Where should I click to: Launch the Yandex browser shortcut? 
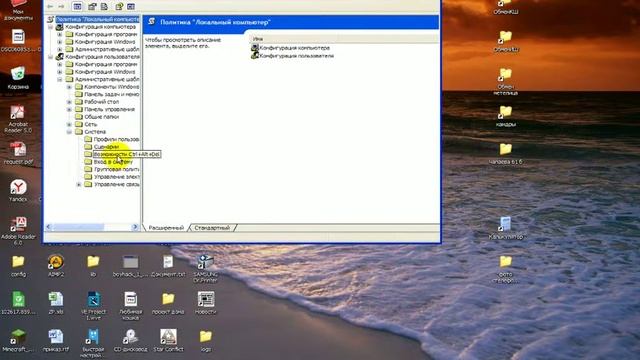(x=18, y=191)
